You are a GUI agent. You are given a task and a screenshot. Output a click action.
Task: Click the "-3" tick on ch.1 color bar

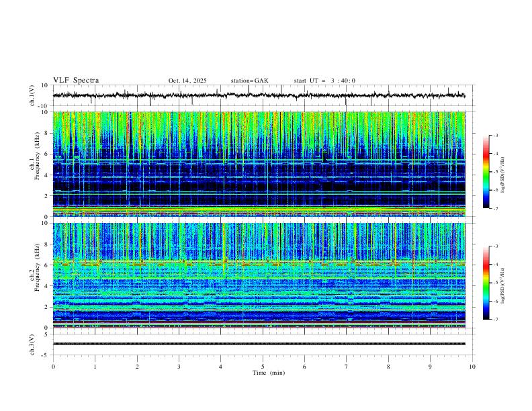(496, 136)
